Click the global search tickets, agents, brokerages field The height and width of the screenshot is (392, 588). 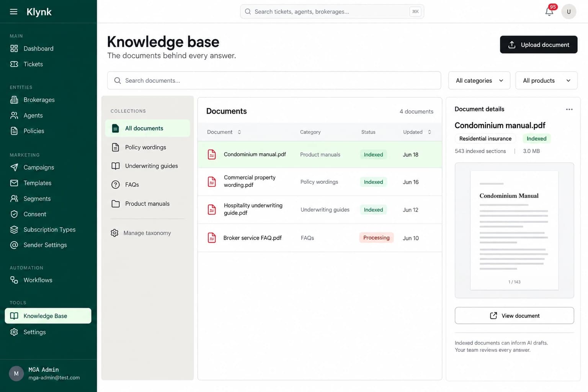332,11
